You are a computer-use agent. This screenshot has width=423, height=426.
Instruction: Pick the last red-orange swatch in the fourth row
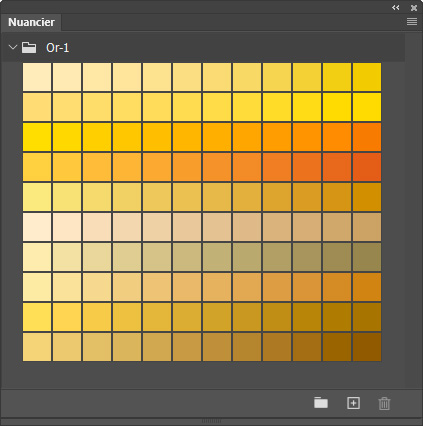pos(367,167)
